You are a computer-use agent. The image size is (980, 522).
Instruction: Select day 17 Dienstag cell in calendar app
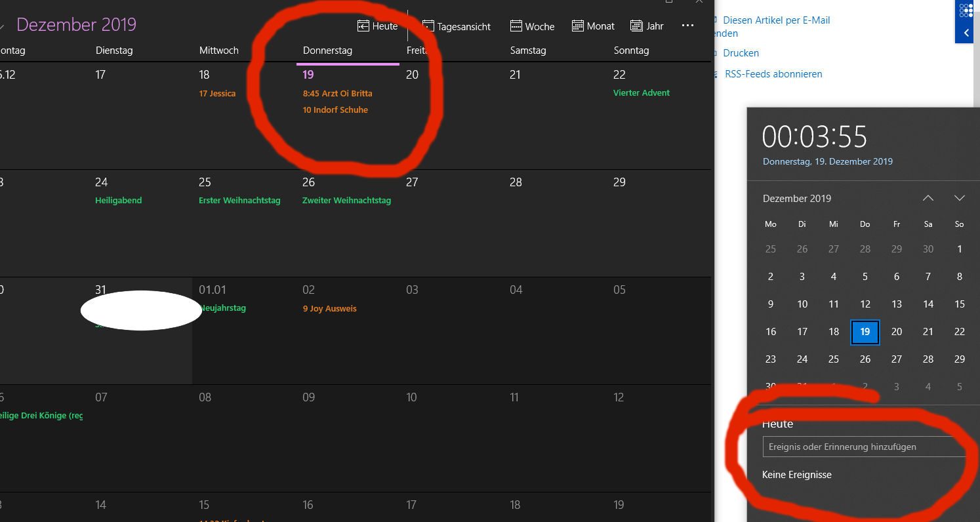click(x=141, y=115)
